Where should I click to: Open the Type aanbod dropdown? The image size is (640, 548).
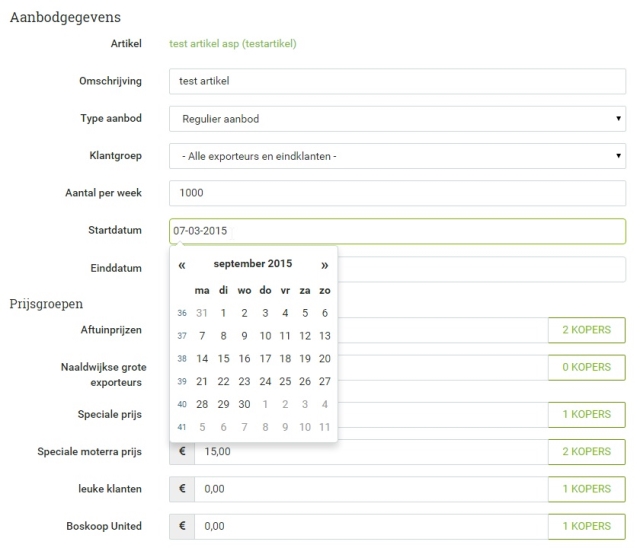[x=397, y=119]
